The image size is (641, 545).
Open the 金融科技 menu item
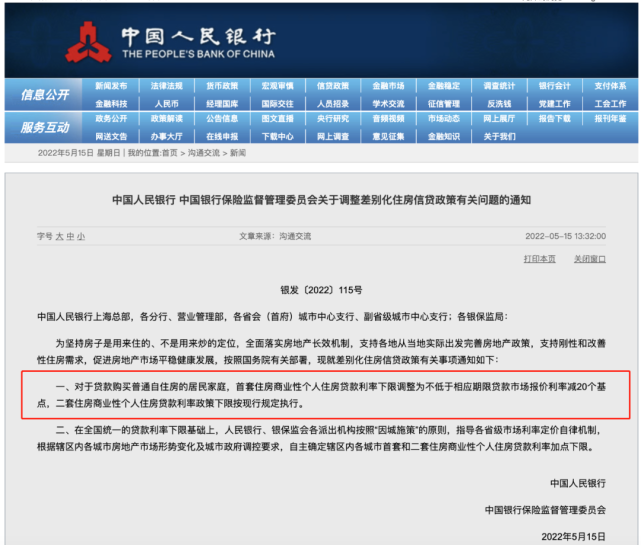click(111, 104)
